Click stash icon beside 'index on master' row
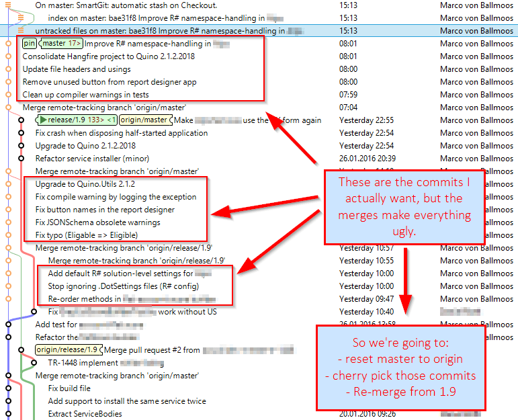 [x=21, y=17]
